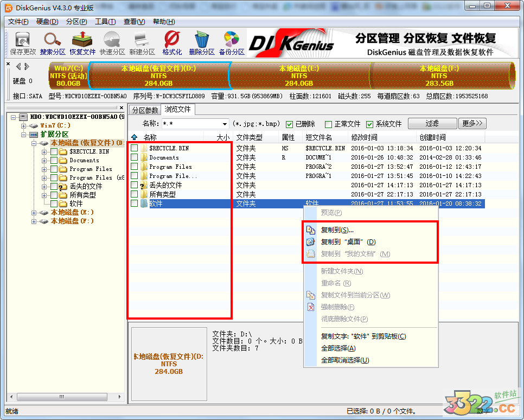The image size is (524, 420).
Task: Check the 所有类型 row checkbox in file list
Action: click(x=135, y=194)
